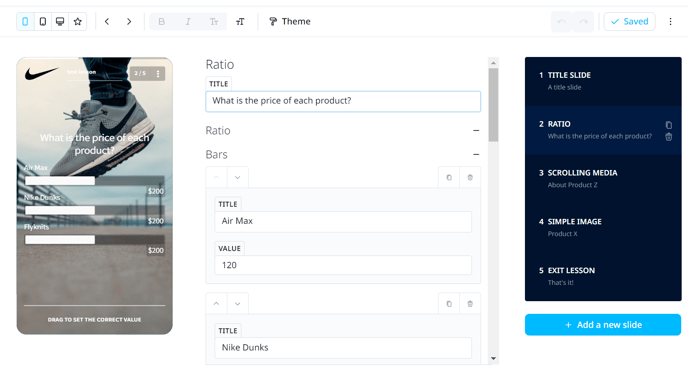Edit the value field containing 120
Screen dimensions: 688x369
pyautogui.click(x=343, y=265)
